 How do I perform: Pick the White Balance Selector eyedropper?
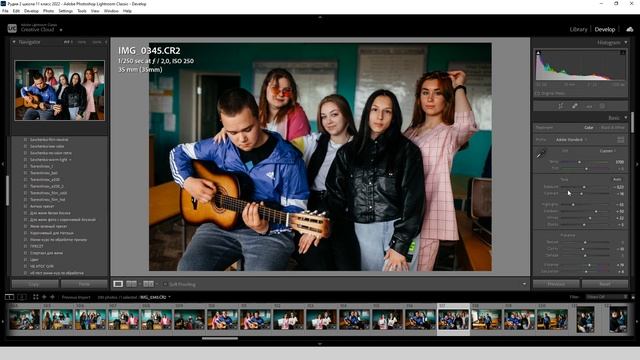(541, 154)
